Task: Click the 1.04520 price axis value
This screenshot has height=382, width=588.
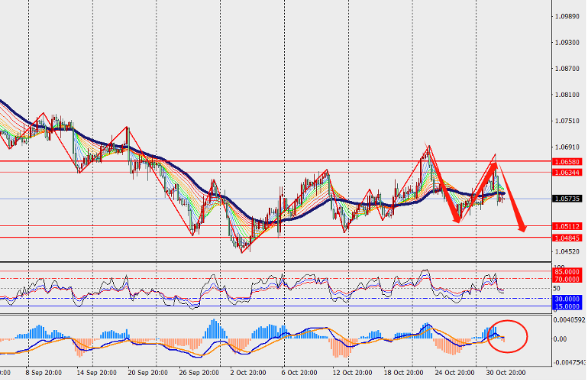Action: pyautogui.click(x=567, y=251)
